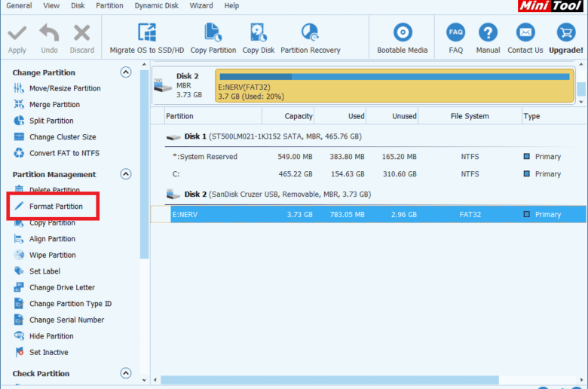Launch Migrate OS to SSD/HD

pos(147,38)
